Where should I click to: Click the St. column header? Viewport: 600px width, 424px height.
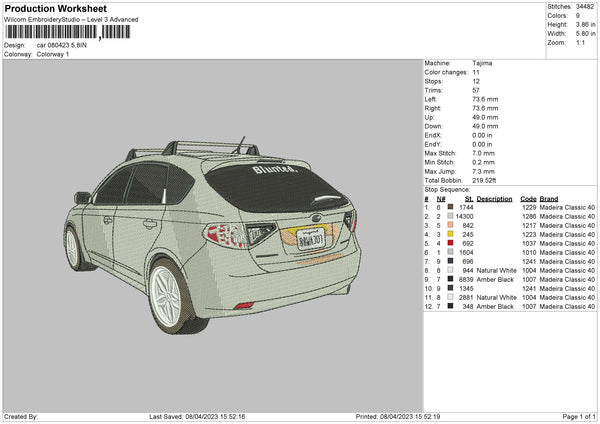click(469, 198)
